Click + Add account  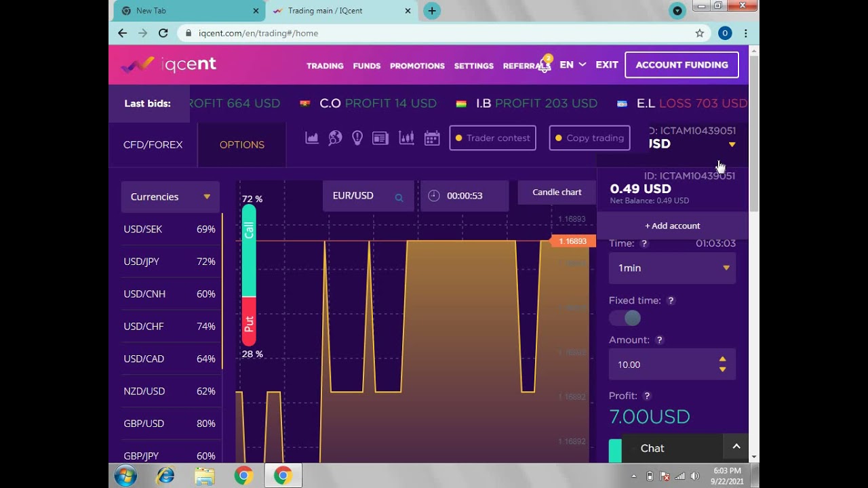673,226
